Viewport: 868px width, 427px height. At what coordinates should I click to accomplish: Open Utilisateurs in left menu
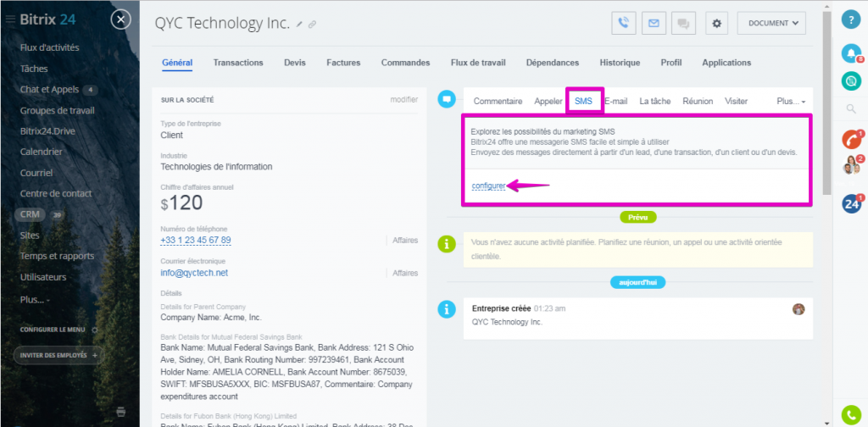(43, 277)
